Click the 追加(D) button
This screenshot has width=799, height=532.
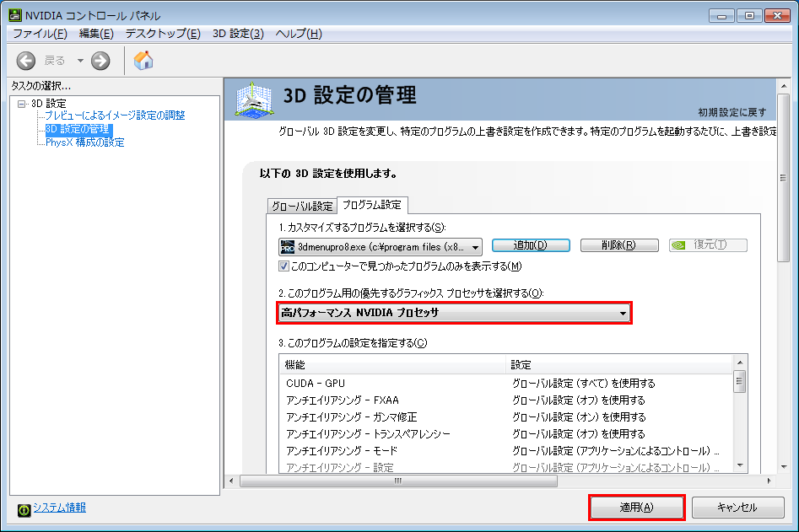point(531,245)
